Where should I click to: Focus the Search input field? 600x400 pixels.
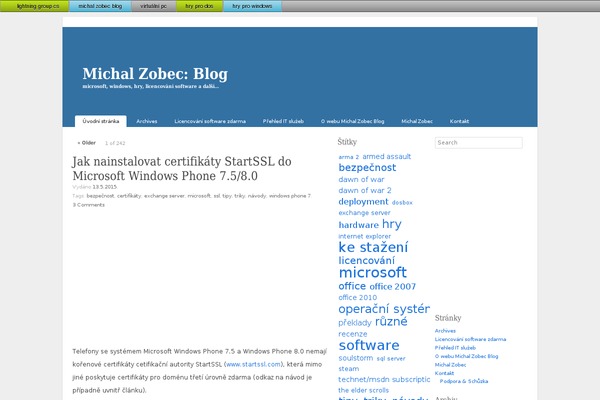click(x=478, y=142)
